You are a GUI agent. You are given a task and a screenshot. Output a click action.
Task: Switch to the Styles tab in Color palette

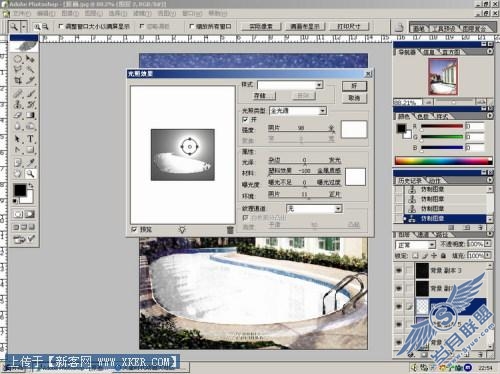(443, 116)
